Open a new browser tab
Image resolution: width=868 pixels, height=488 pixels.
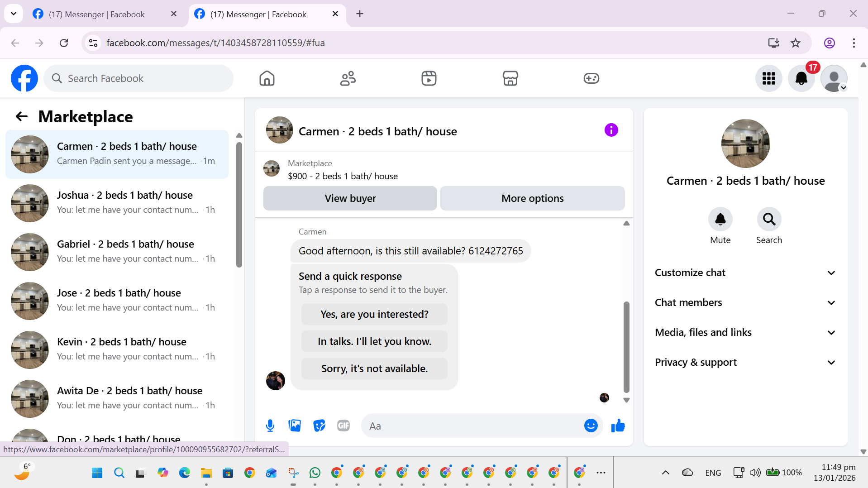click(x=360, y=14)
